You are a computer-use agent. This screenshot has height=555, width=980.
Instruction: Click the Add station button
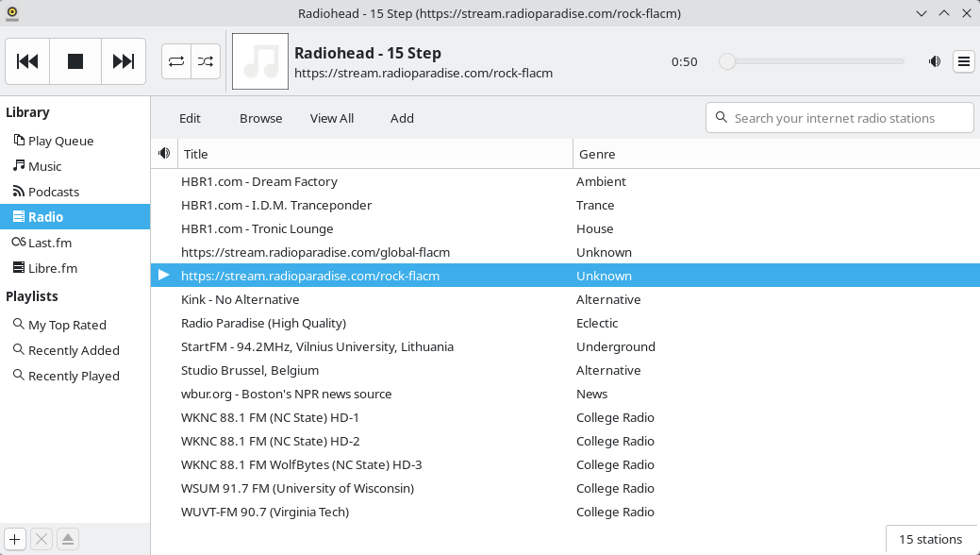(x=402, y=118)
